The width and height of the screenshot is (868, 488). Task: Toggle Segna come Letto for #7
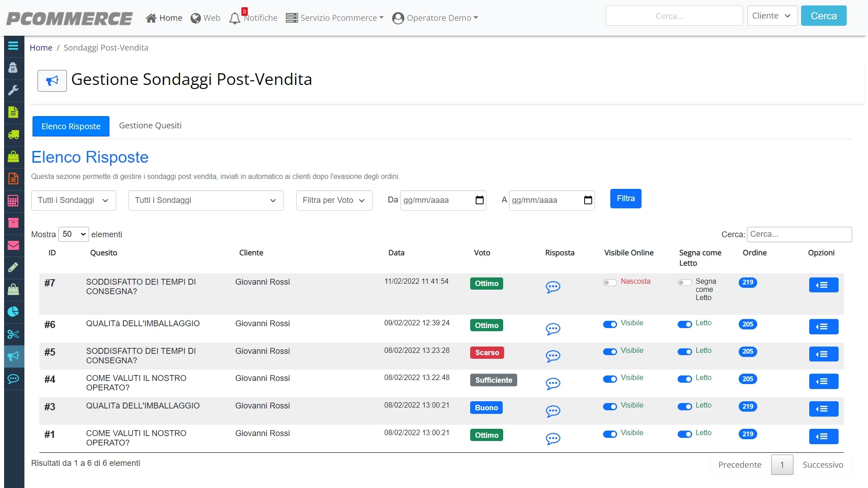coord(684,282)
